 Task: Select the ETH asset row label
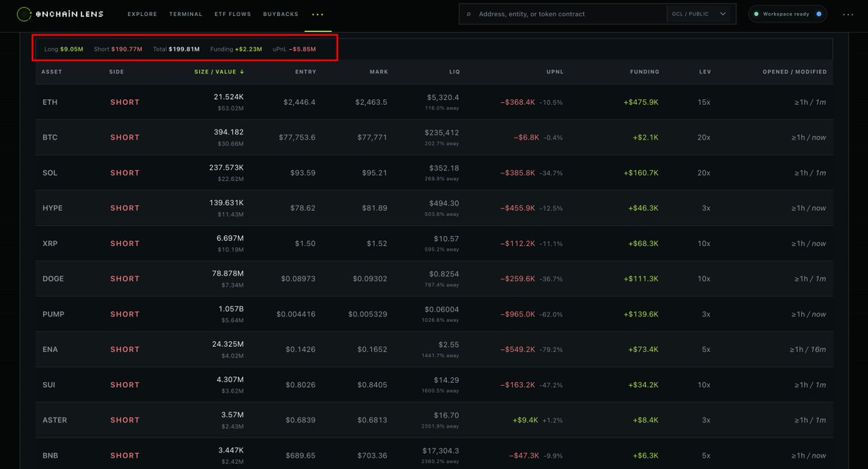click(50, 102)
